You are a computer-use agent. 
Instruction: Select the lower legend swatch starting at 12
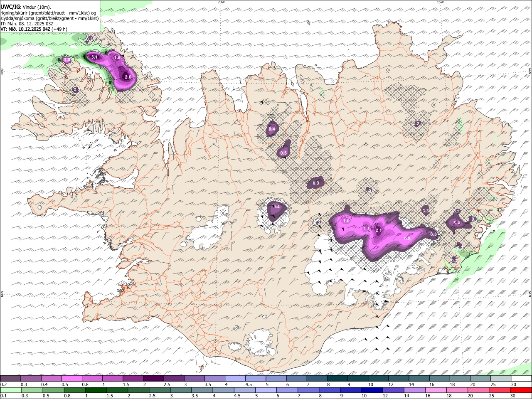tap(393, 390)
